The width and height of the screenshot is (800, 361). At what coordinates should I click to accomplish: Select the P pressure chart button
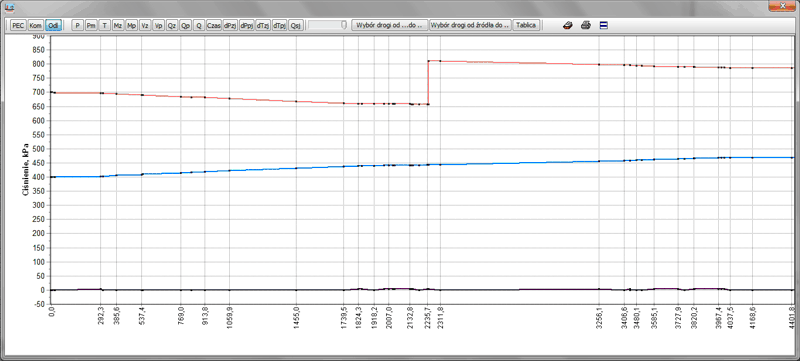point(78,25)
